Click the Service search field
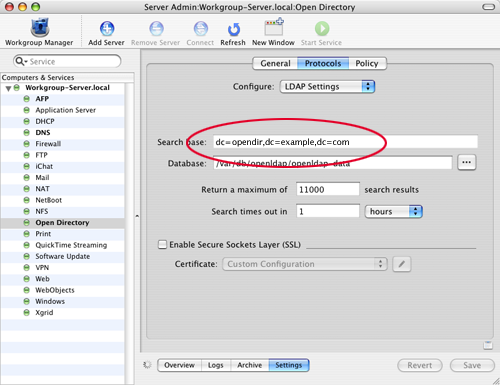The height and width of the screenshot is (385, 500). coord(67,61)
